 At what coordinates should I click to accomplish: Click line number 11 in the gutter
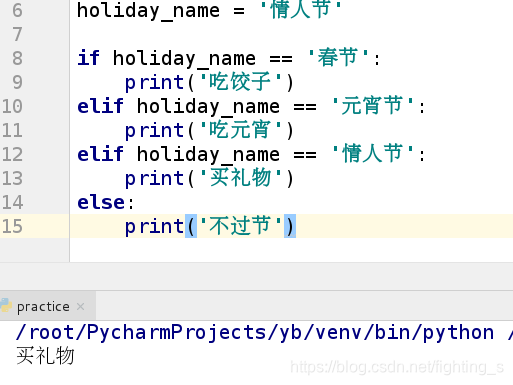[12, 130]
